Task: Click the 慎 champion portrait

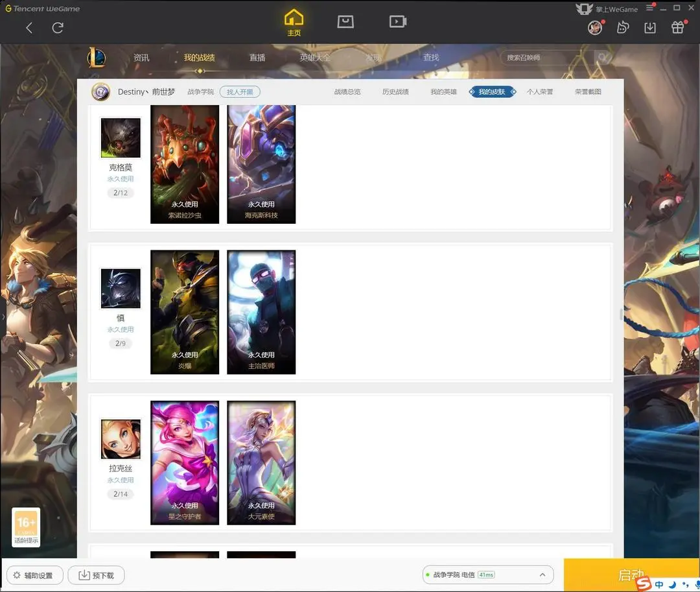Action: point(121,289)
